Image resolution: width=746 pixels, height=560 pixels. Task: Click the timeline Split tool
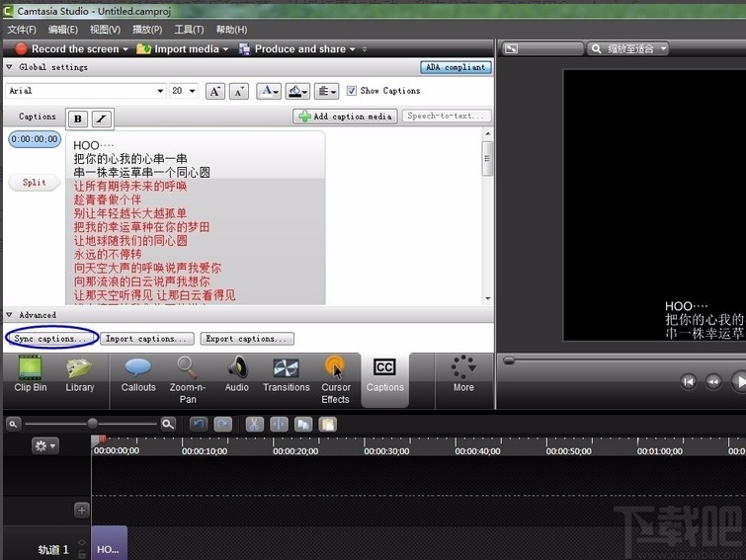[279, 424]
